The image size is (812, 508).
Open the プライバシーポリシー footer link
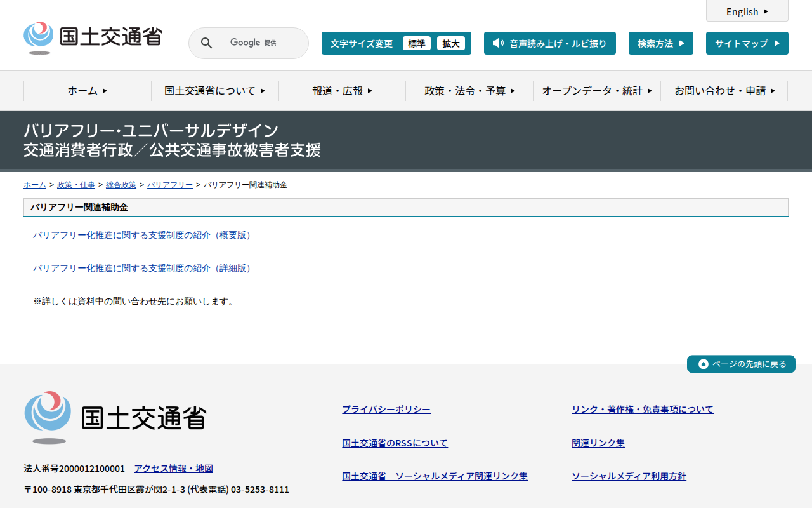tap(386, 410)
